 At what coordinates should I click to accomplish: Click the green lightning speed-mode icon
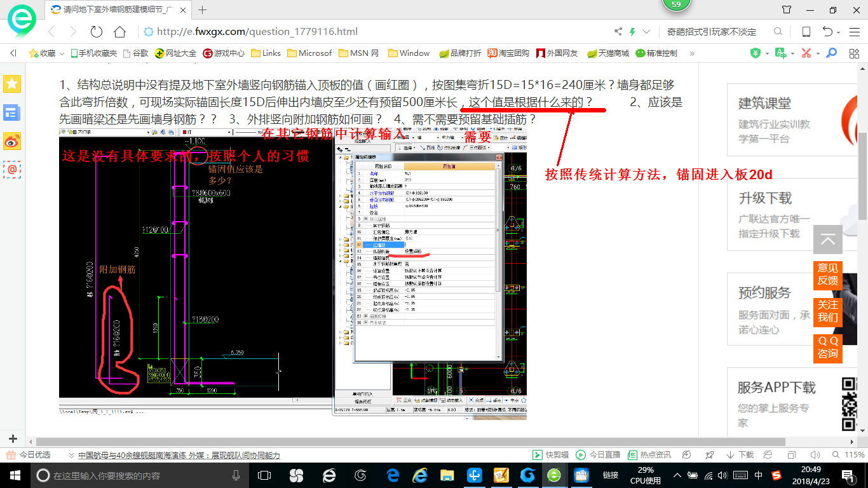[x=633, y=32]
